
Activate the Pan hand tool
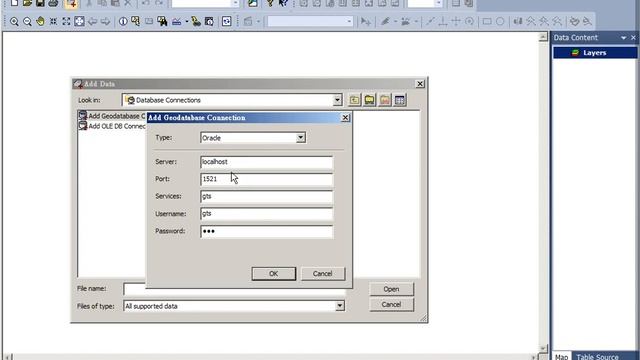click(x=40, y=21)
